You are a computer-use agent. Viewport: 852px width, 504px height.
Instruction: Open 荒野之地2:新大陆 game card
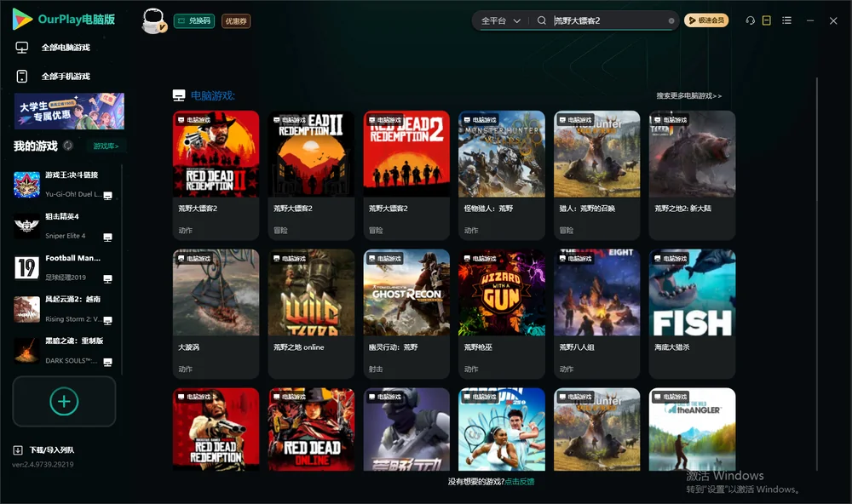(692, 175)
